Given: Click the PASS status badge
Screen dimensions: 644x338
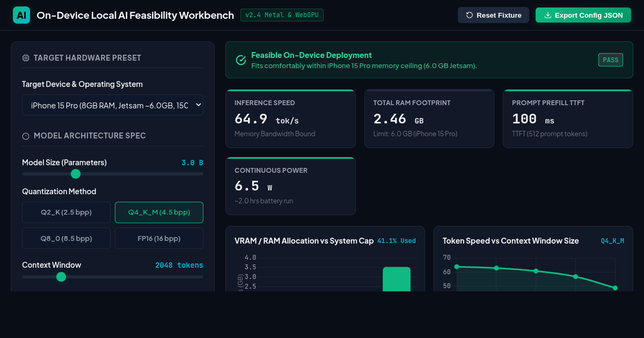Looking at the screenshot, I should coord(611,60).
